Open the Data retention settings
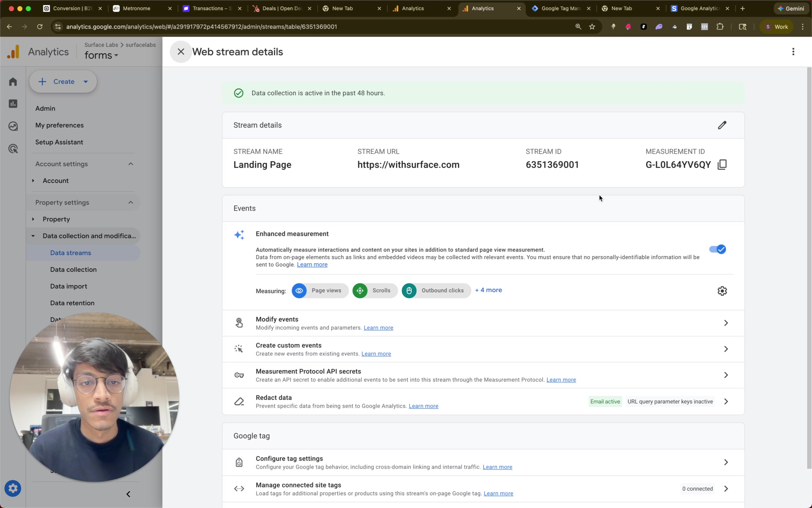This screenshot has width=812, height=508. coord(72,303)
